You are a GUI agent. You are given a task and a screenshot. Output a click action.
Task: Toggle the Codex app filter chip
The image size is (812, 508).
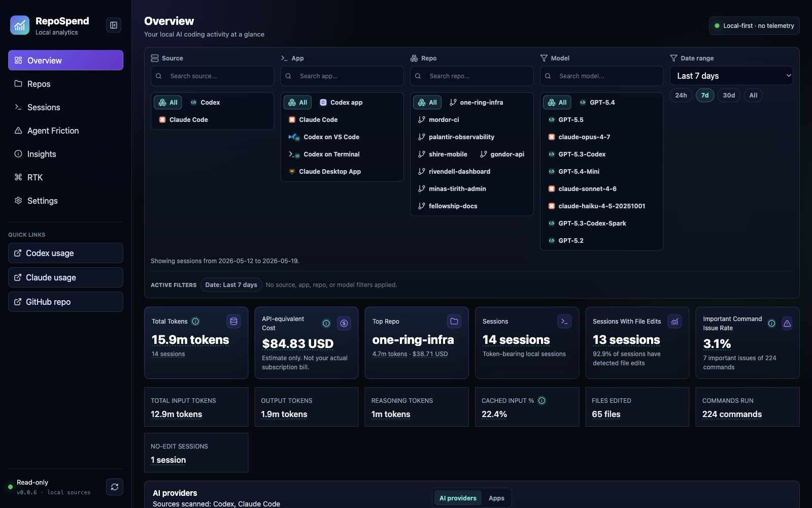click(x=341, y=102)
